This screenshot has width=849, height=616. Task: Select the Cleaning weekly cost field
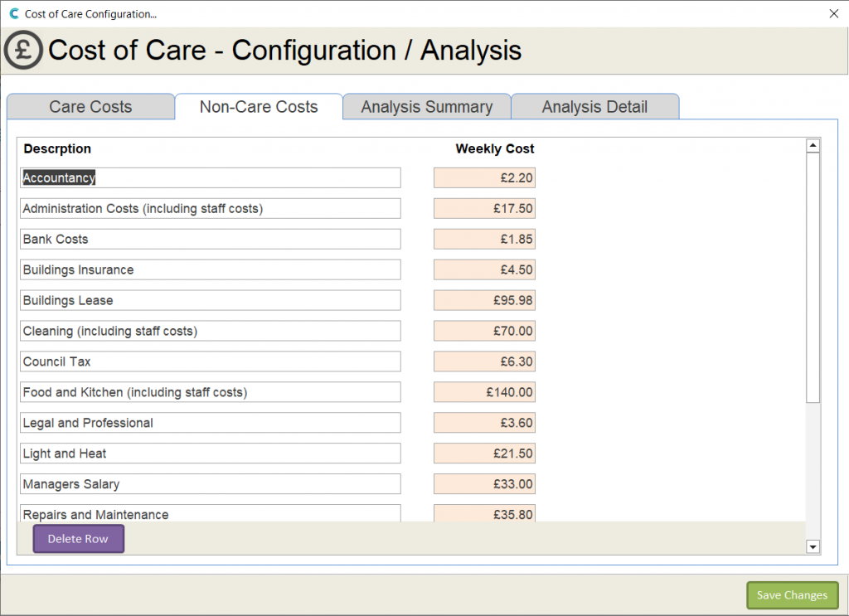tap(484, 332)
